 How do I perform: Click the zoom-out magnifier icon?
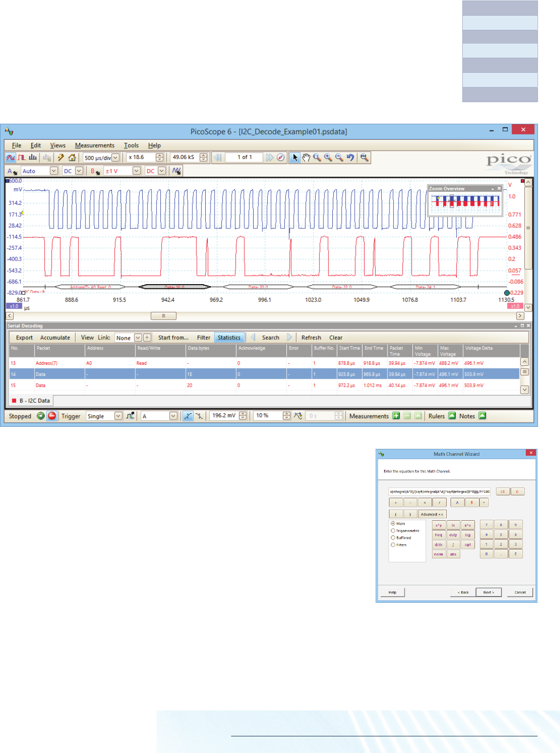(x=339, y=157)
